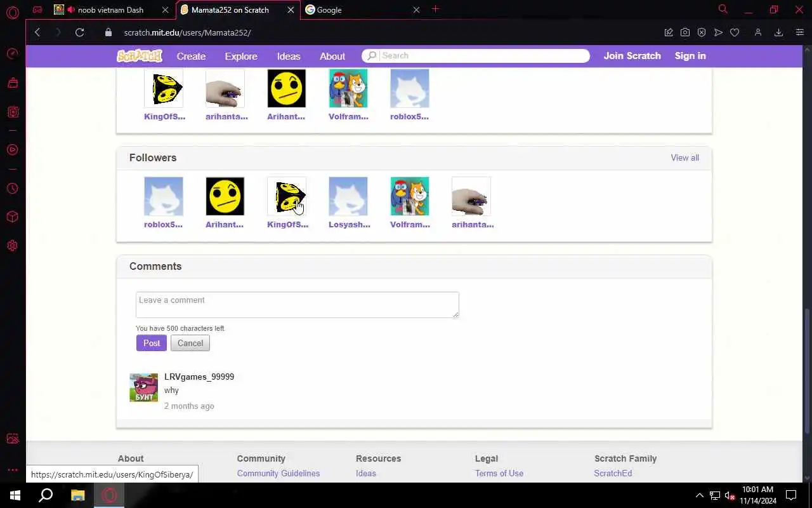This screenshot has width=812, height=508.
Task: Open the Extensions cube in sidebar
Action: coord(12,217)
